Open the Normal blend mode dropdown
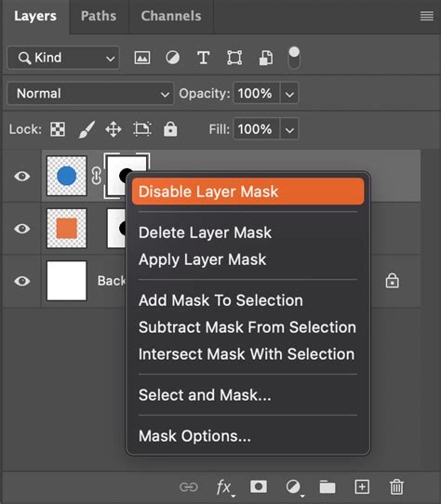This screenshot has height=504, width=441. (x=90, y=94)
